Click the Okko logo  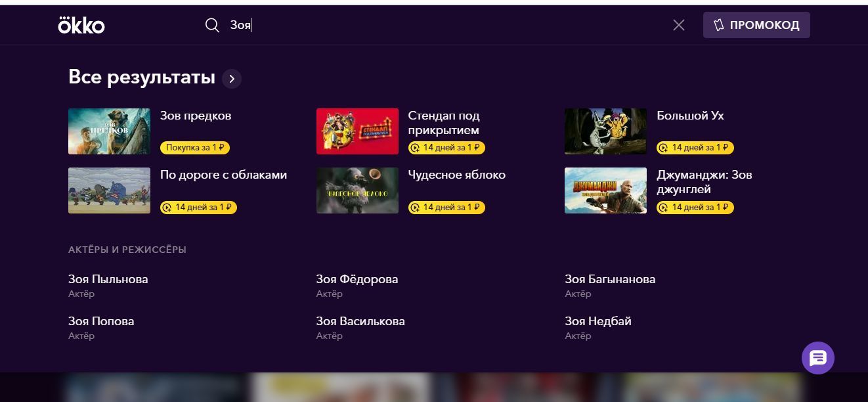point(81,25)
